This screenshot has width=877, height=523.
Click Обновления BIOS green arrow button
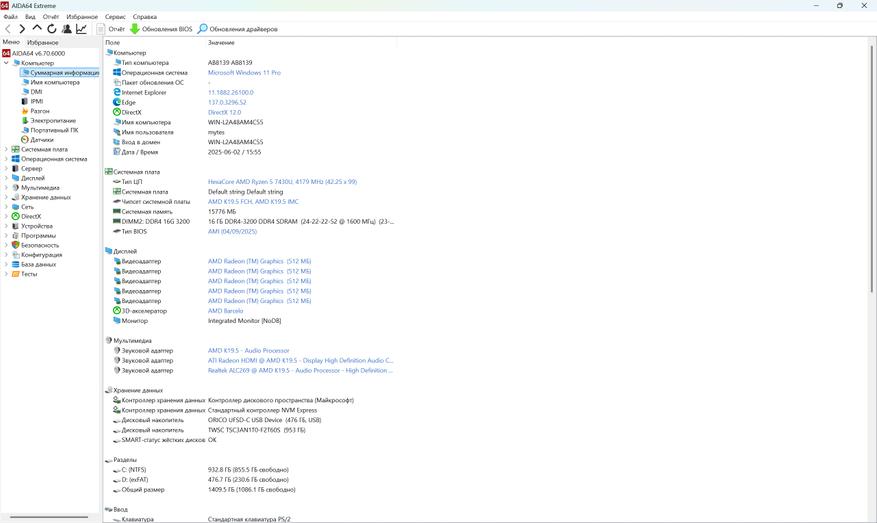click(161, 29)
